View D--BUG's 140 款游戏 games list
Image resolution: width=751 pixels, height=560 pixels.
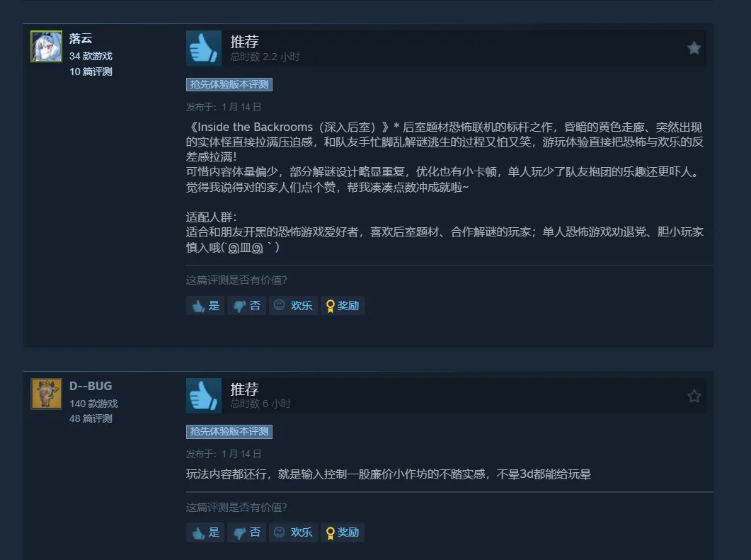click(x=93, y=404)
